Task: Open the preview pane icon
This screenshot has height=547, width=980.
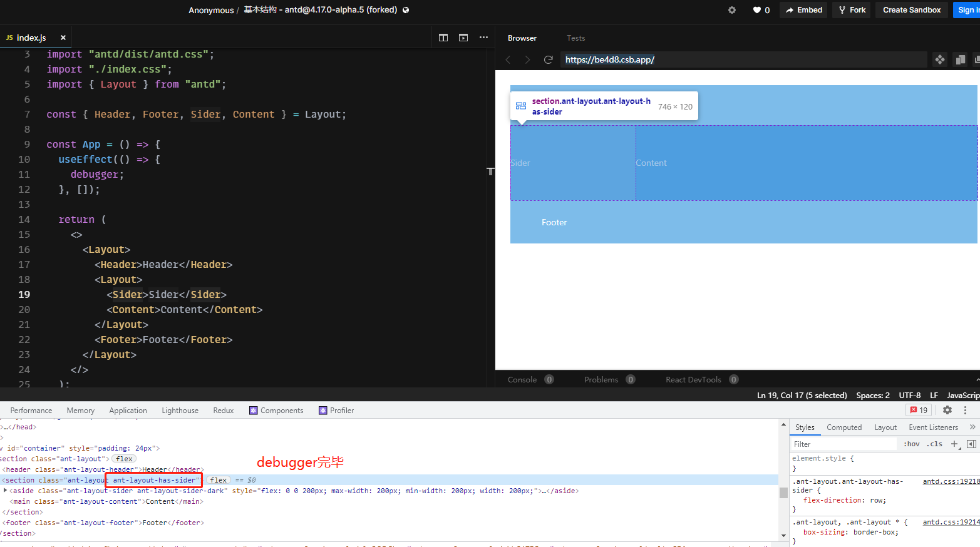Action: tap(463, 38)
